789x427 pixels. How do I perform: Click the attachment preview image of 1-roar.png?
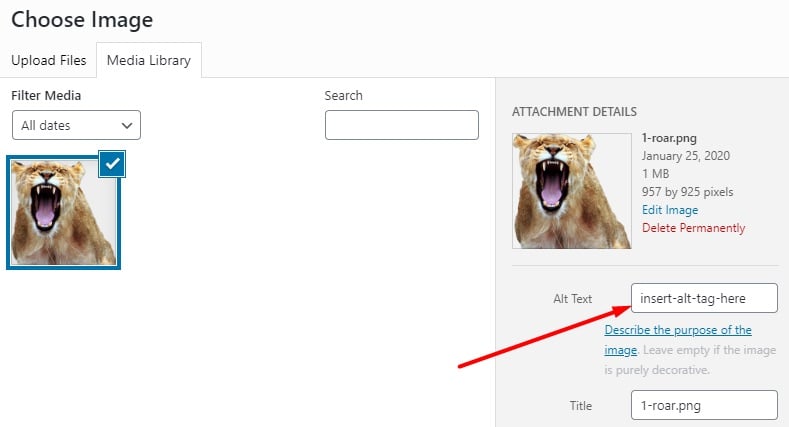[572, 191]
